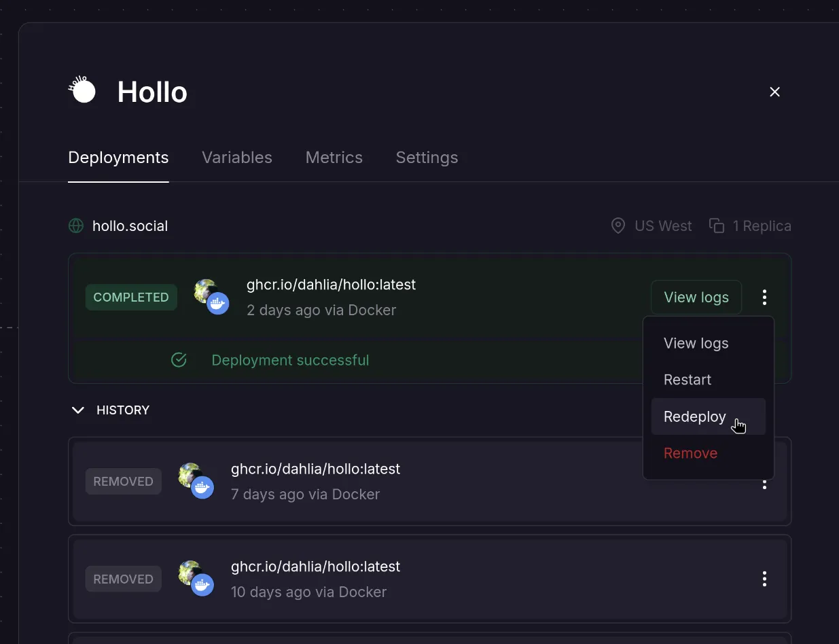Click the US West location pin icon
Screen dimensions: 839x644
618,226
